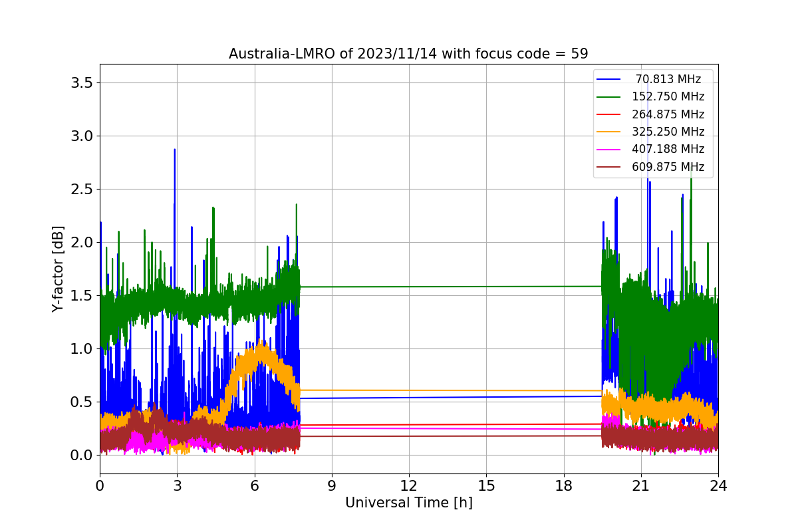
Task: Click the red line sample in legend
Action: [x=608, y=115]
